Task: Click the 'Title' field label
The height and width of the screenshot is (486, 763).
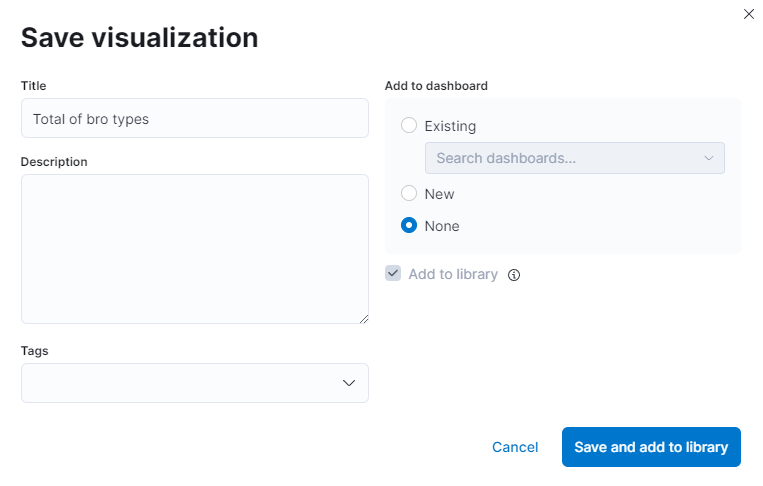Action: tap(33, 86)
